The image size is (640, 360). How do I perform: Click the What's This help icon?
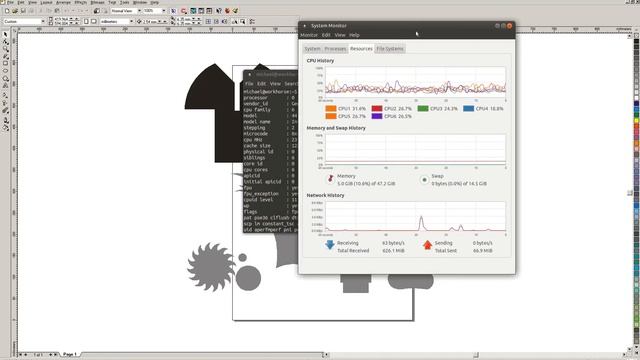pos(219,11)
